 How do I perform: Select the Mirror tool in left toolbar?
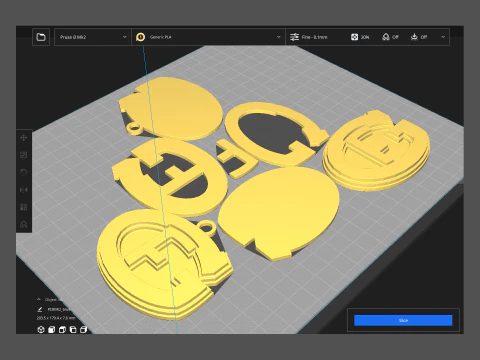point(24,190)
